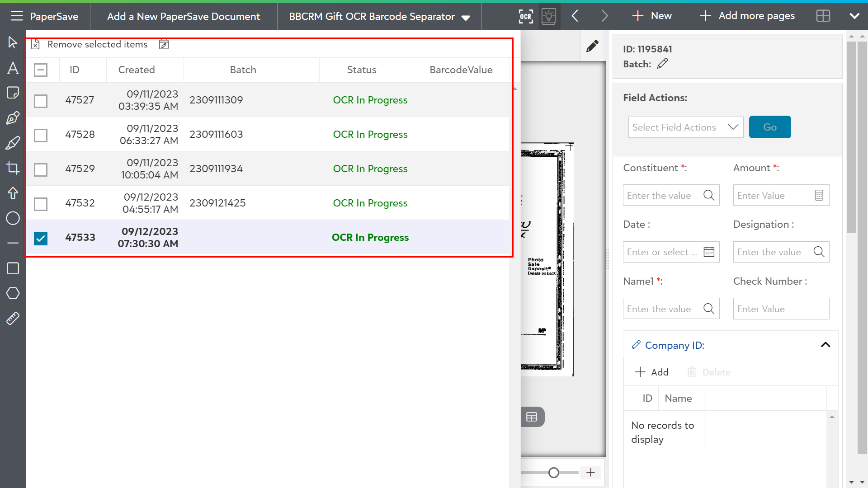Uncheck the selected row 47533 checkbox
The height and width of the screenshot is (488, 868).
tap(41, 238)
